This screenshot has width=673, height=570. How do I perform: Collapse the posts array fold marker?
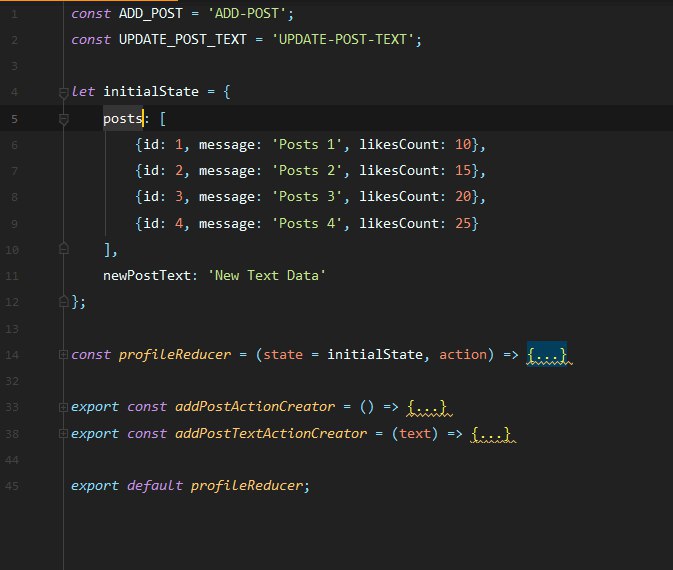(64, 119)
